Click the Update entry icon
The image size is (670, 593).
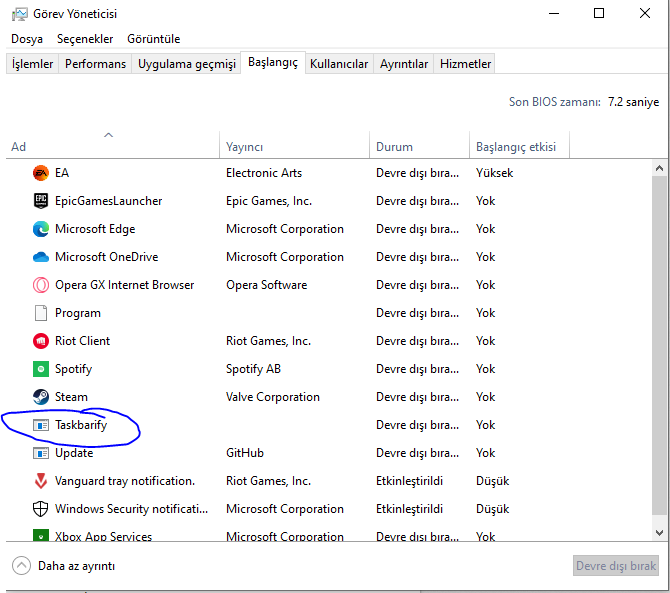pyautogui.click(x=41, y=453)
